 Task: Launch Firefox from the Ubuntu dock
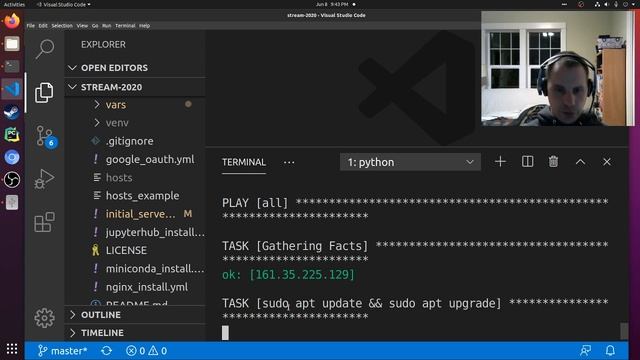tap(12, 21)
